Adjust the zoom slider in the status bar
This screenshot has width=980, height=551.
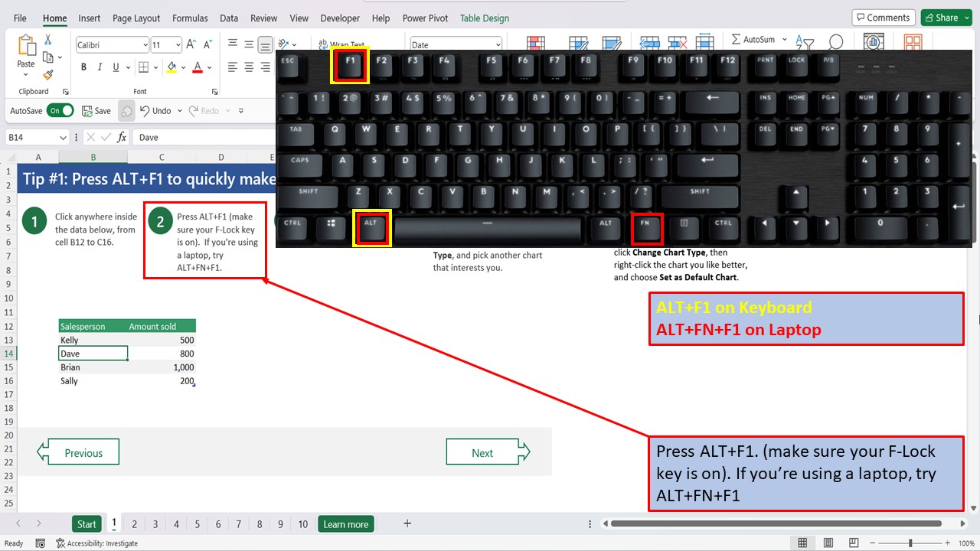coord(910,543)
